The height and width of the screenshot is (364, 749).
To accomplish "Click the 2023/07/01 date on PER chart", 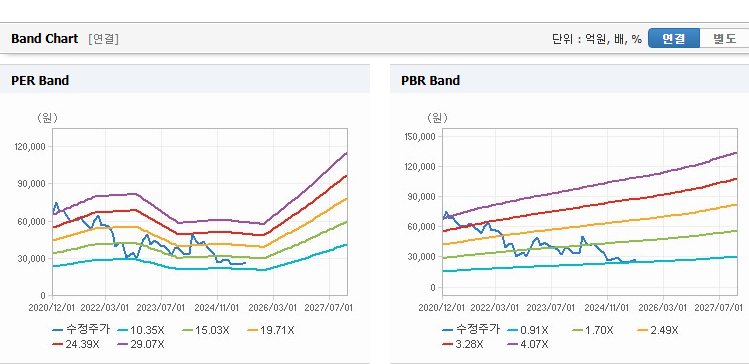I will pos(161,307).
